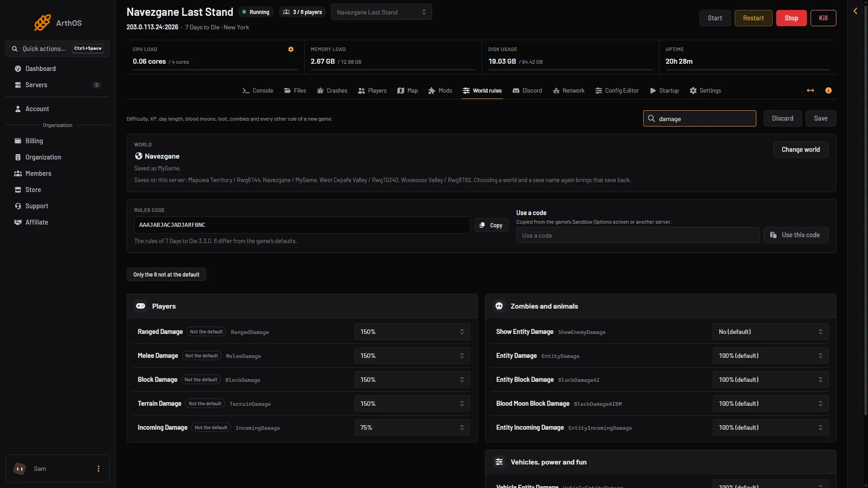This screenshot has height=488, width=868.
Task: Open the Support sidebar entry
Action: coord(57,206)
